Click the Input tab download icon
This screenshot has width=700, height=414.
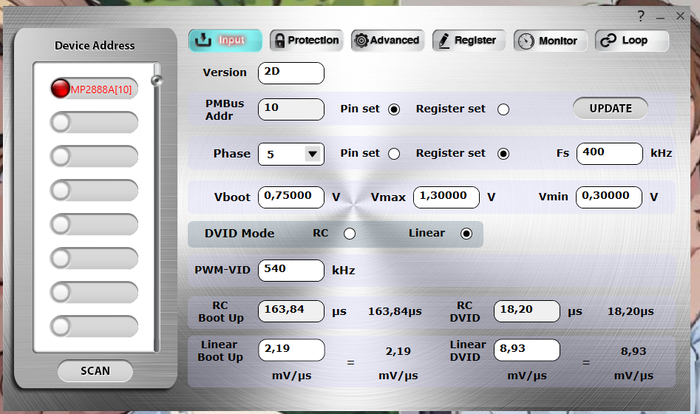pos(203,40)
